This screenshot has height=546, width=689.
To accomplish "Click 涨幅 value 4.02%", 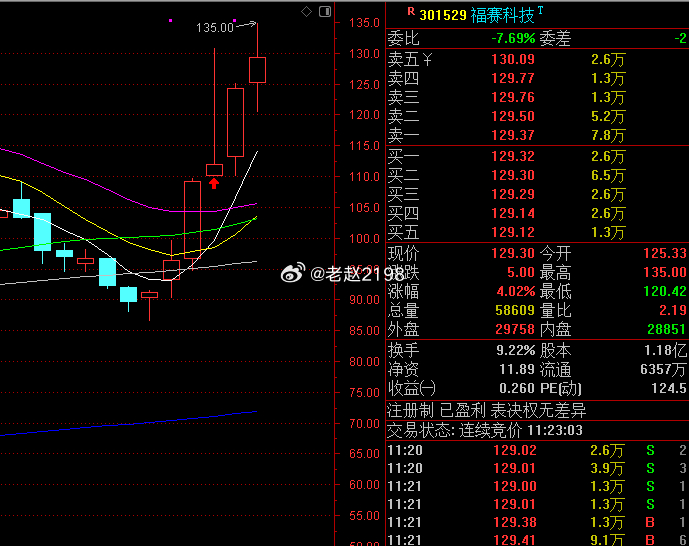I will pyautogui.click(x=516, y=291).
